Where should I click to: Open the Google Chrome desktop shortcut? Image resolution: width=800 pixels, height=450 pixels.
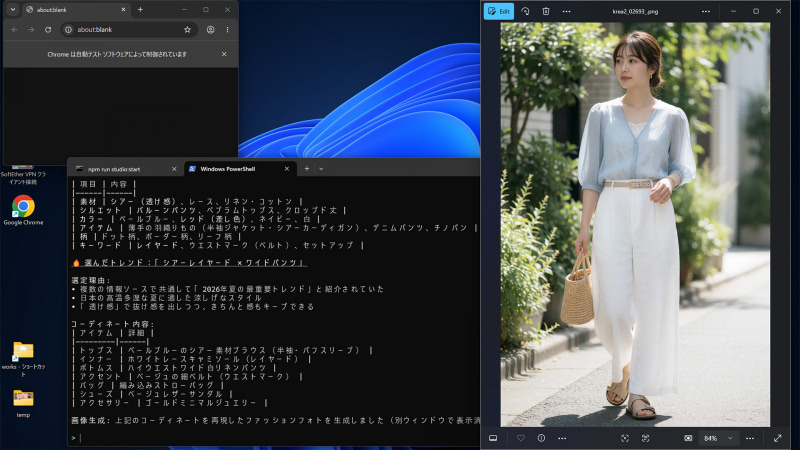[x=23, y=210]
